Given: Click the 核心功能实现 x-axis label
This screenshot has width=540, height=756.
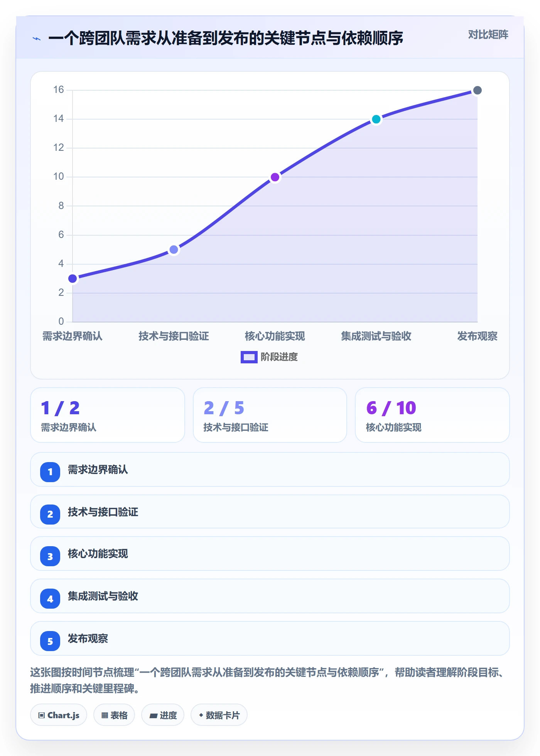Looking at the screenshot, I should click(x=275, y=336).
